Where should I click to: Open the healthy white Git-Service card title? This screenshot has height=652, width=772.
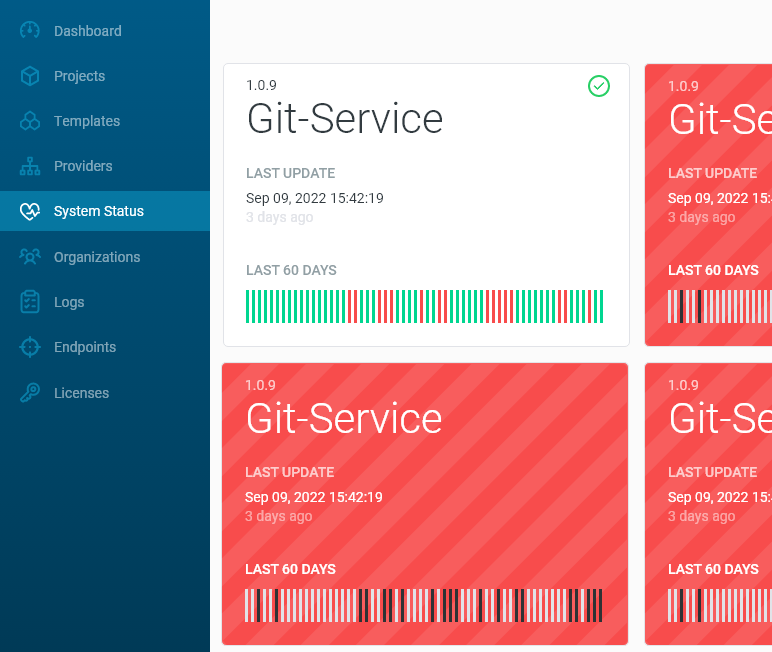(x=344, y=119)
